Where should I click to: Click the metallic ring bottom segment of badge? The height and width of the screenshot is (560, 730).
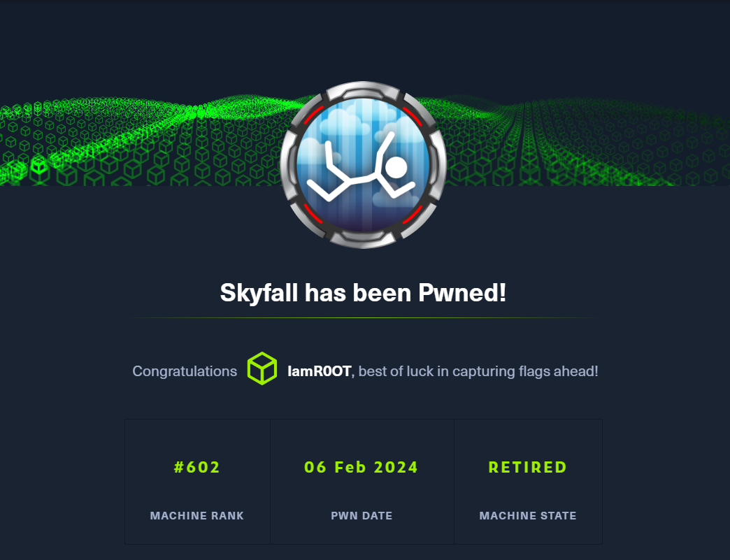coord(363,238)
